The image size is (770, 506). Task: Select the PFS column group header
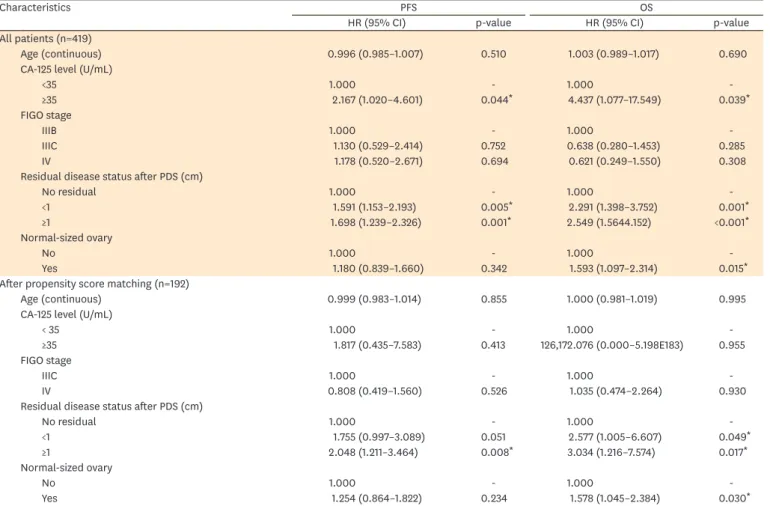click(408, 7)
